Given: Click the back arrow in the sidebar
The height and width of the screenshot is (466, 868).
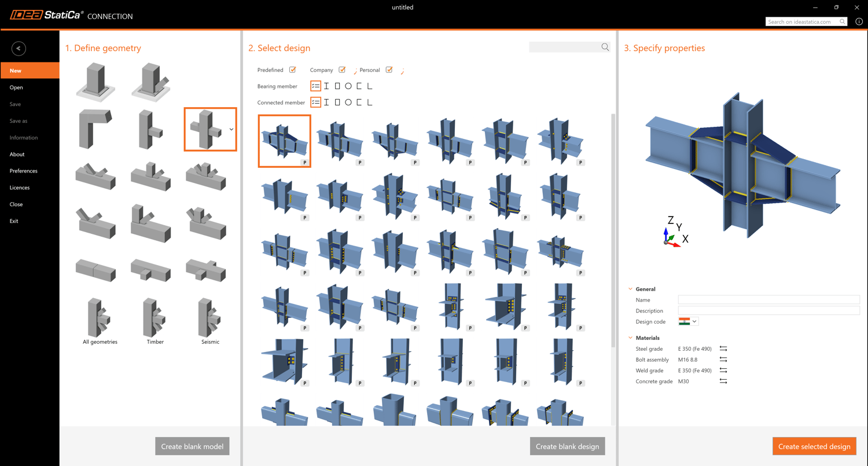Looking at the screenshot, I should coord(19,49).
